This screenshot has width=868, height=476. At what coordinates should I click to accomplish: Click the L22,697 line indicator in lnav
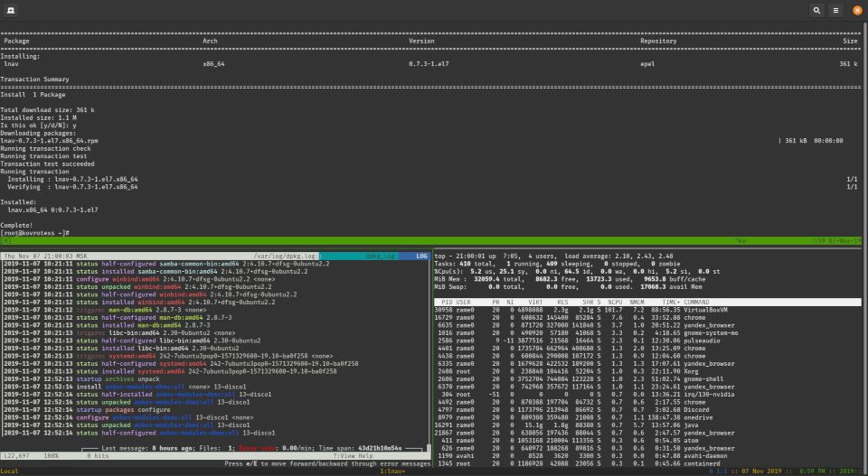(x=16, y=456)
